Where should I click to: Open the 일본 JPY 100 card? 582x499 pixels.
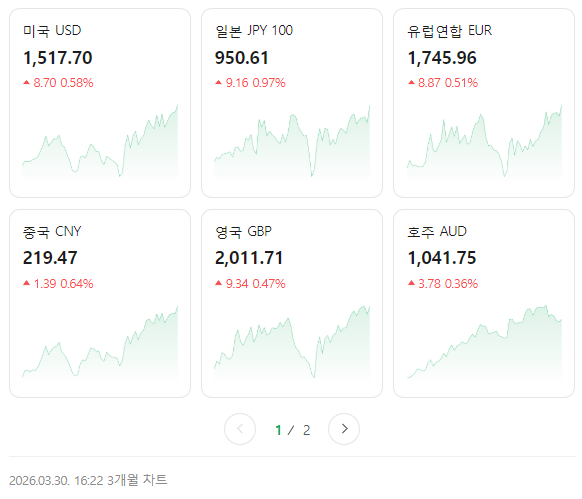point(292,103)
